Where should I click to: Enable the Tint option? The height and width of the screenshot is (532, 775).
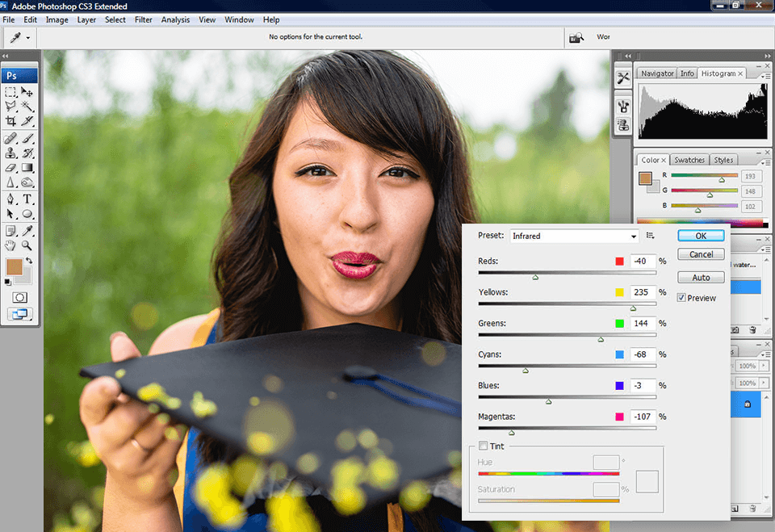click(483, 446)
